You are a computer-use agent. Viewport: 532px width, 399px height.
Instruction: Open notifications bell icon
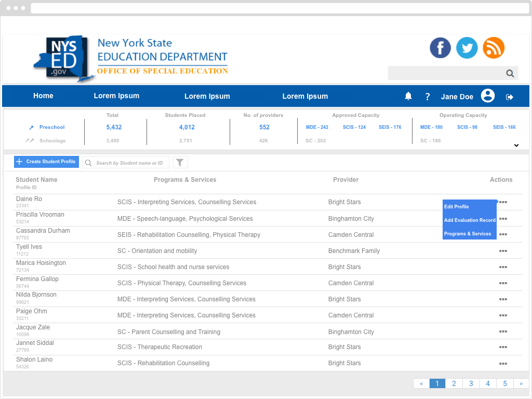pos(408,96)
